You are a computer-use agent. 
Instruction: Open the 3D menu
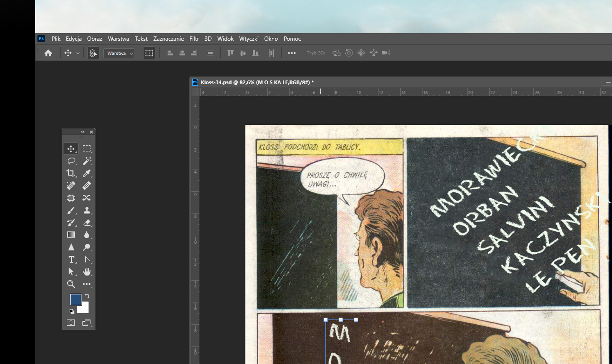(208, 39)
